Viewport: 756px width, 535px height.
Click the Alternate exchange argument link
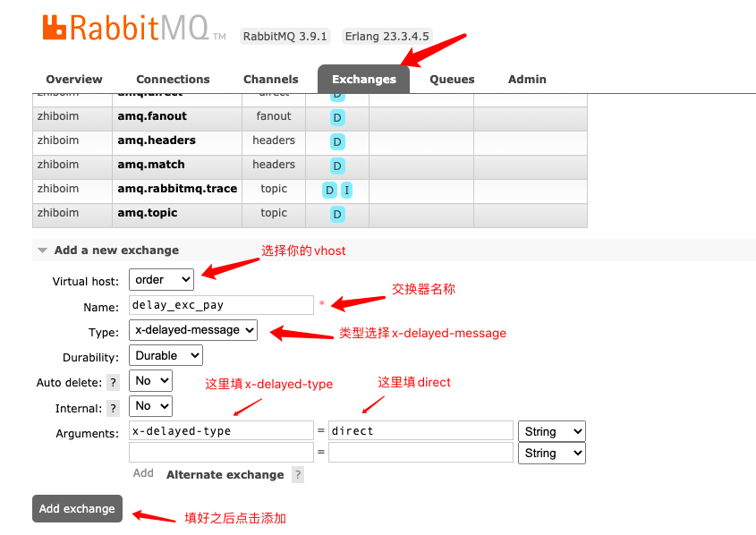[225, 475]
